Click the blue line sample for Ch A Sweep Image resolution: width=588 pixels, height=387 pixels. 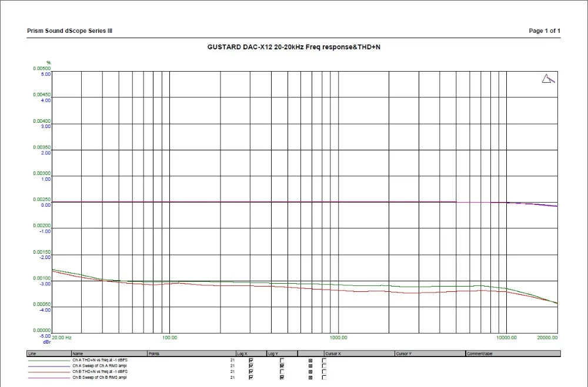coord(49,366)
